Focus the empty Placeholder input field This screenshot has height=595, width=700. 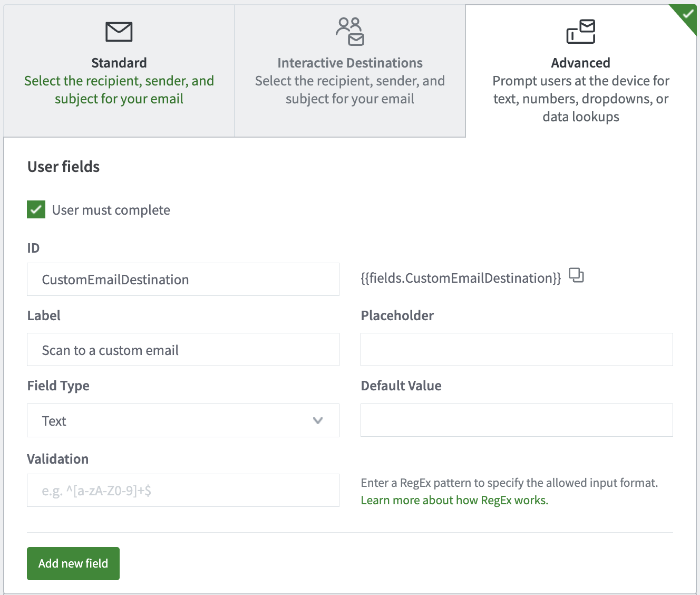click(x=517, y=350)
